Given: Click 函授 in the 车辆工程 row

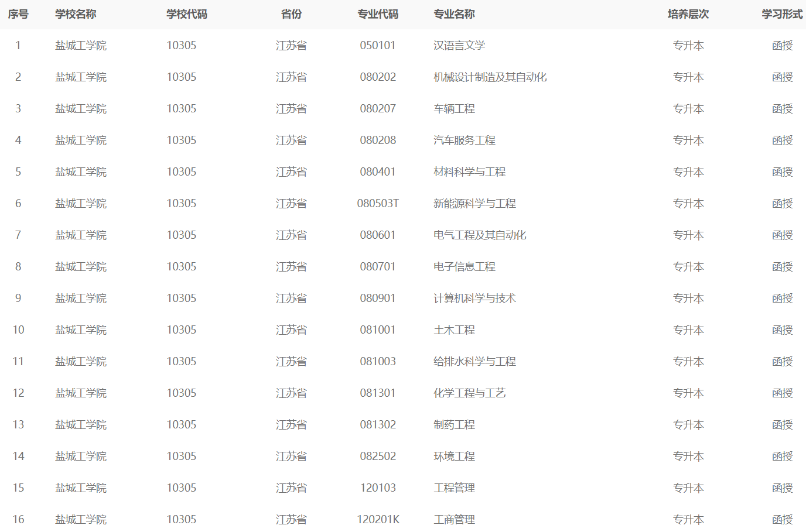Looking at the screenshot, I should (782, 109).
